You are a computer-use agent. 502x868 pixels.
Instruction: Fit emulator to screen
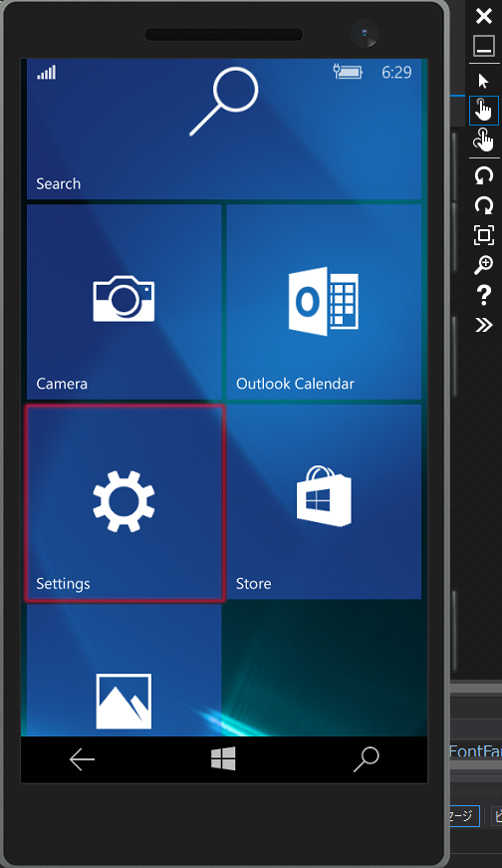pos(484,235)
